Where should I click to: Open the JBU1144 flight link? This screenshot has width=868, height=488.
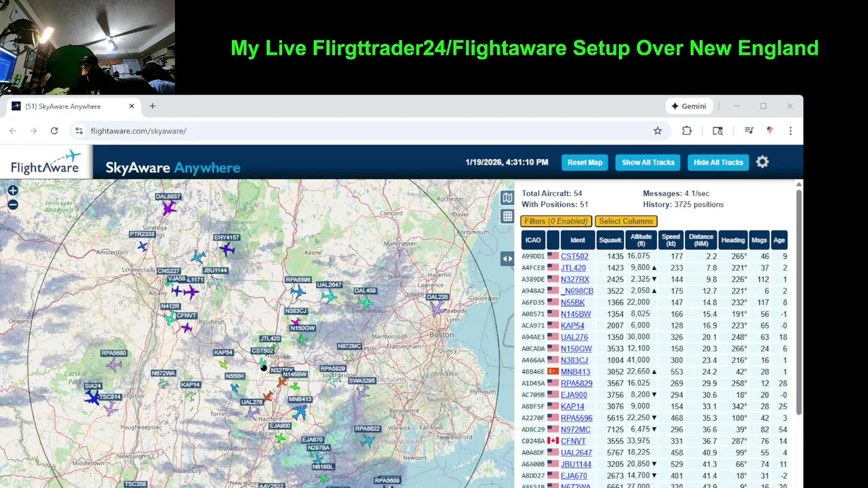[576, 464]
